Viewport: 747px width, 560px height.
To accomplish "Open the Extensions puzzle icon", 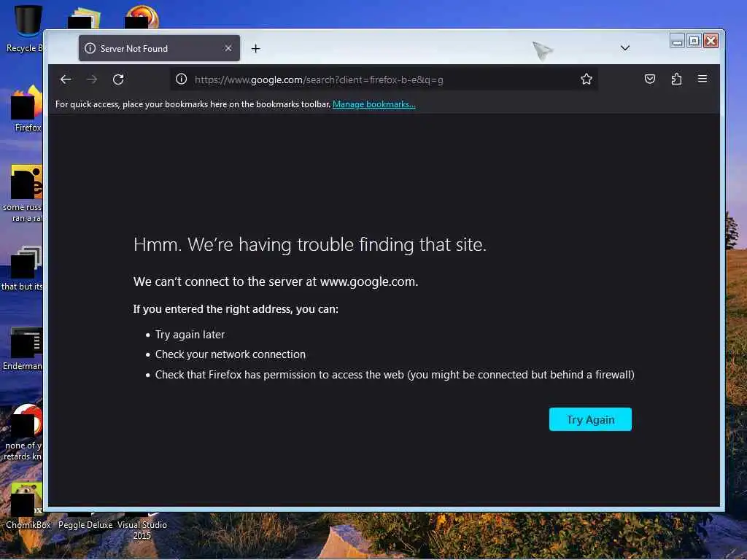I will click(x=676, y=79).
